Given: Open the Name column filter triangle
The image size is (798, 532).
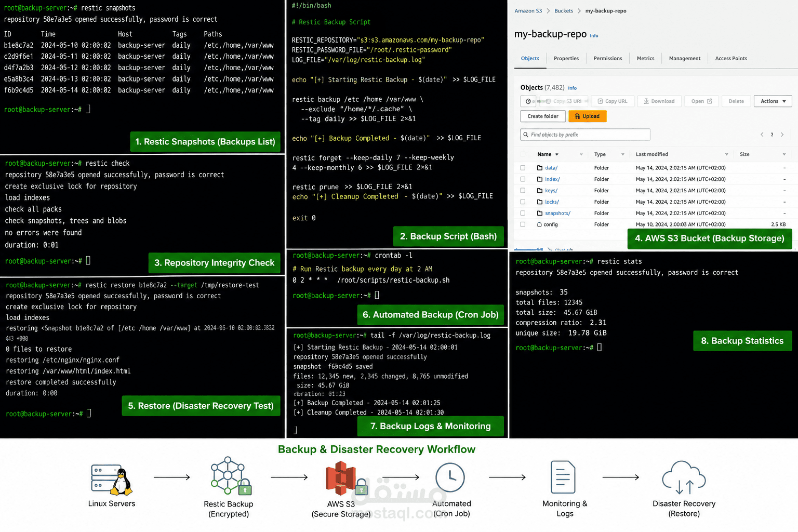Looking at the screenshot, I should pos(581,154).
